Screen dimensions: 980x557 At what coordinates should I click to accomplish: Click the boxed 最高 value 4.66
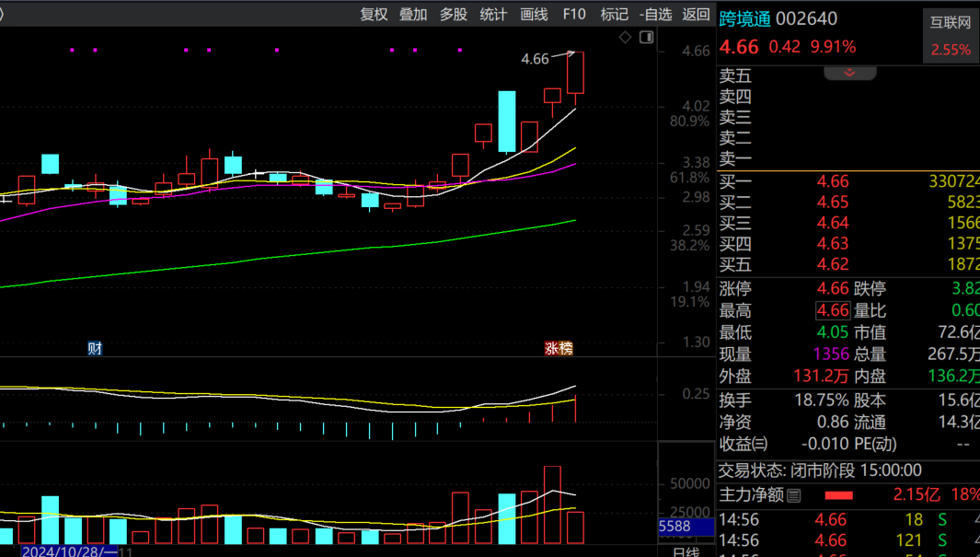[x=833, y=310]
